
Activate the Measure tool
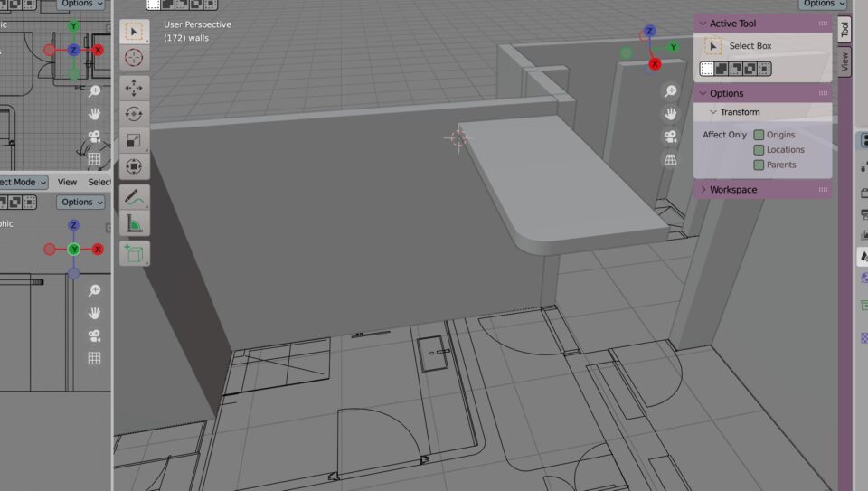pyautogui.click(x=134, y=223)
